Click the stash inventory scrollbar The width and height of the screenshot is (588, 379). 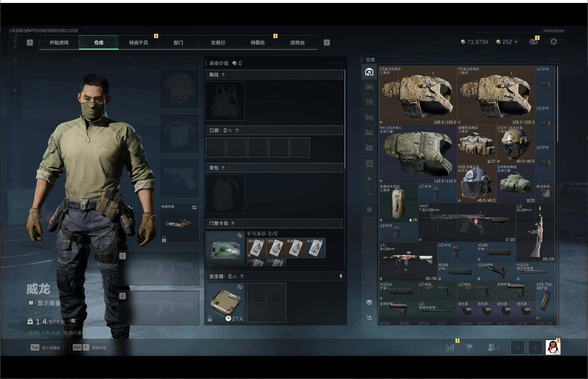tap(558, 104)
